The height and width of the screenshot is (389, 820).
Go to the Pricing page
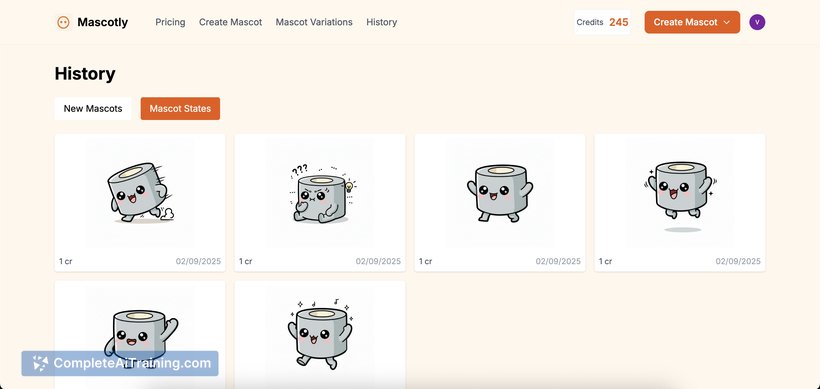coord(170,22)
